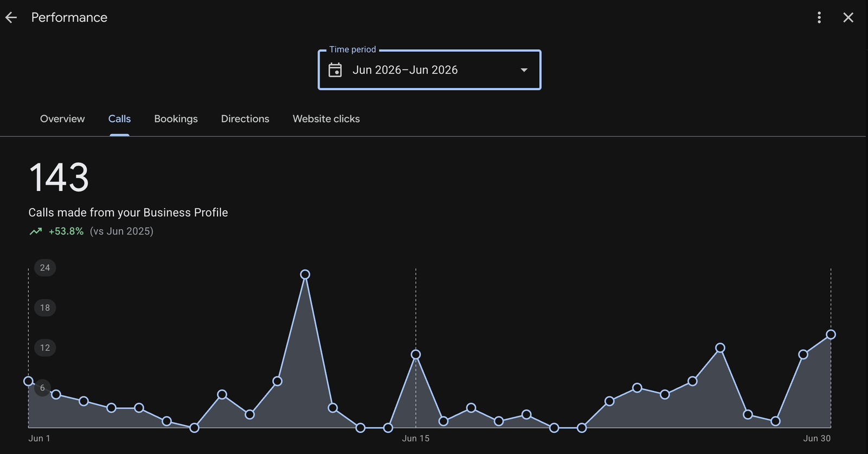Switch to the Directions tab

coord(245,119)
